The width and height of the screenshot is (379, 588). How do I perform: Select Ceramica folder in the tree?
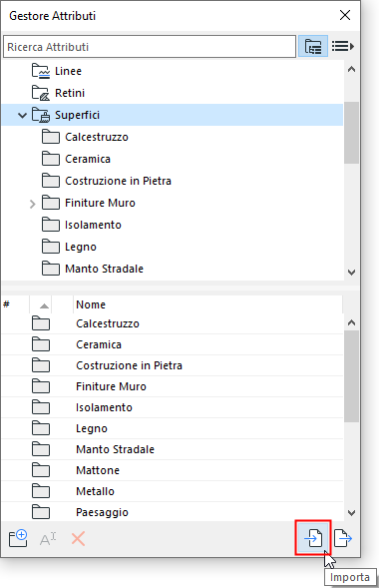(x=88, y=159)
